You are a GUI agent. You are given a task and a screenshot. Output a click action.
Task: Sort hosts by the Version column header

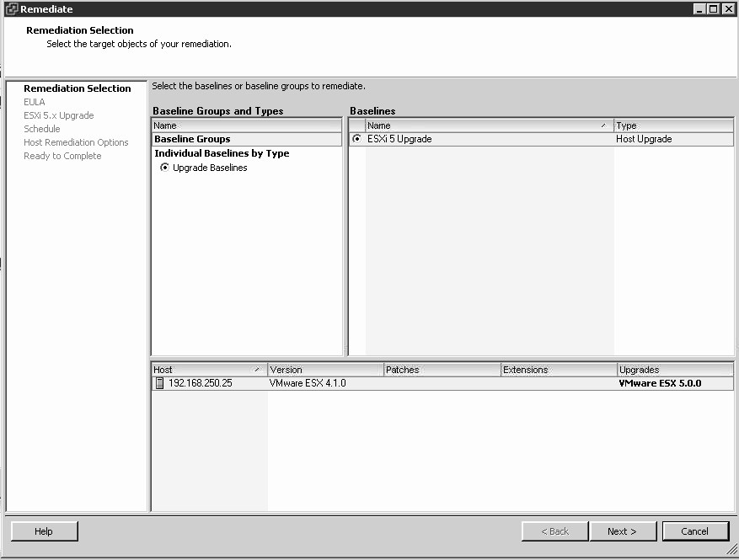(325, 370)
